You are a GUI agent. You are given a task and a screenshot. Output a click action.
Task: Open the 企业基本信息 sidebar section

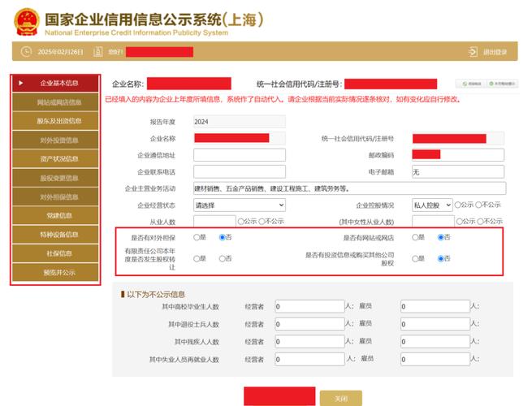55,84
